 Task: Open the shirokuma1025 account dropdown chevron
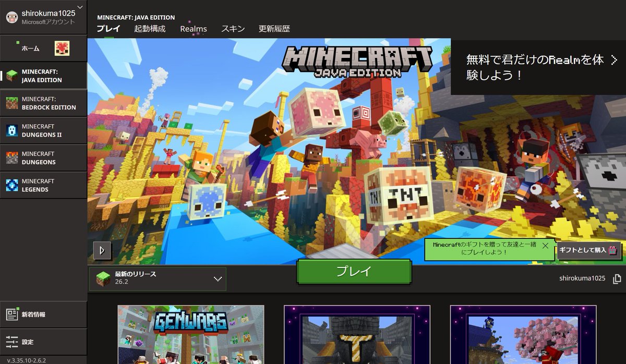pyautogui.click(x=80, y=7)
